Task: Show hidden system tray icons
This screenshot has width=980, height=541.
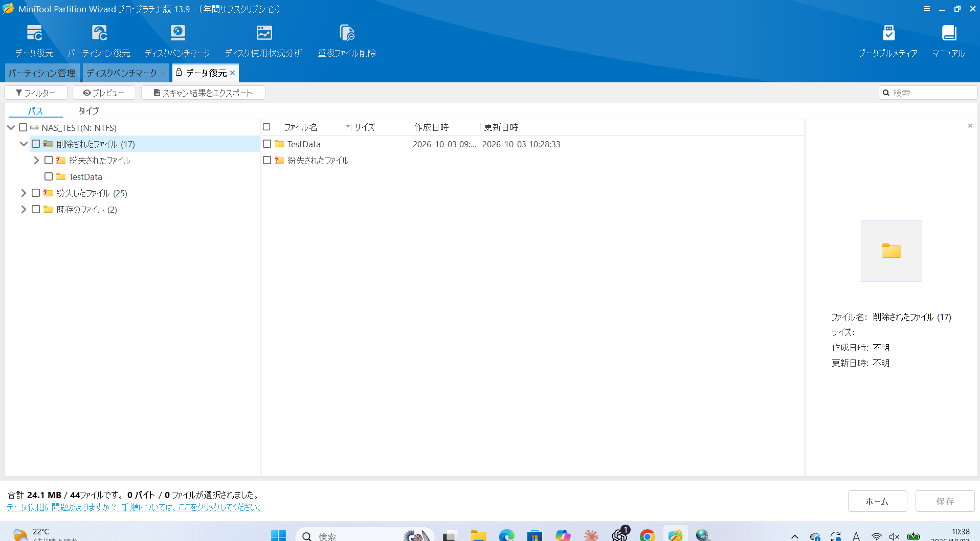Action: (x=795, y=536)
